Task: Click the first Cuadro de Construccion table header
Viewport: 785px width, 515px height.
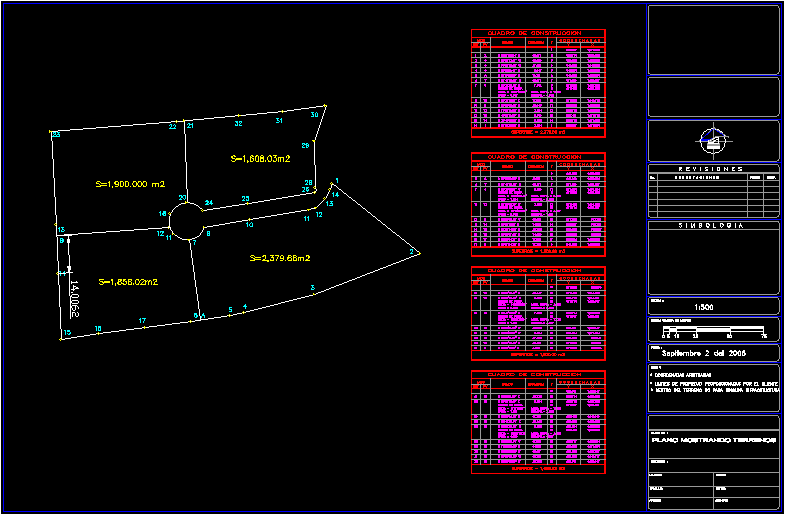Action: 538,34
